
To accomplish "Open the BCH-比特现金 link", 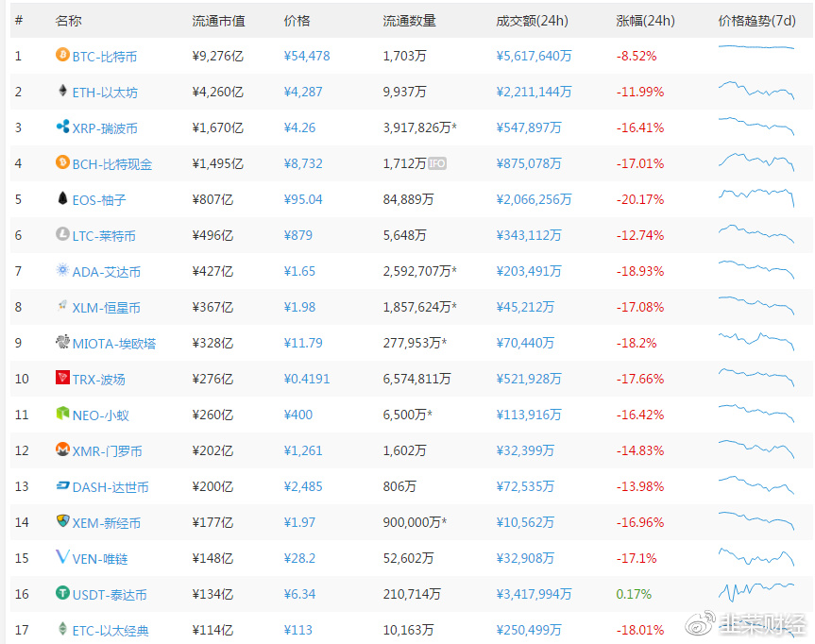I will point(112,164).
